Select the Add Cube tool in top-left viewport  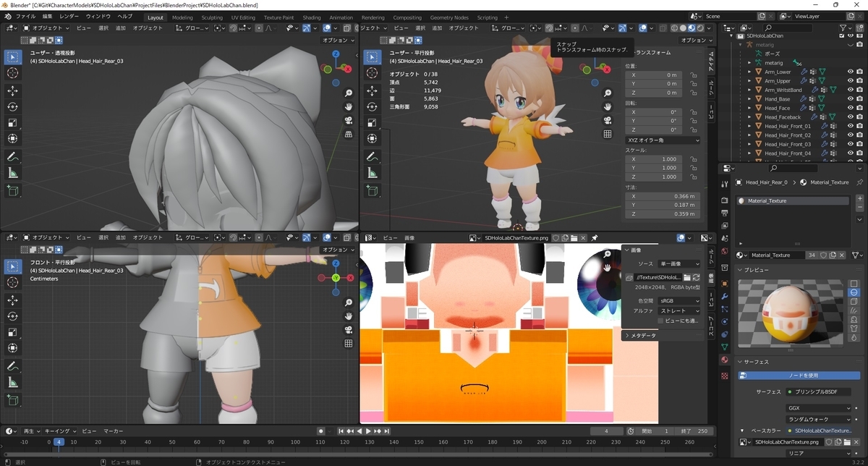13,191
